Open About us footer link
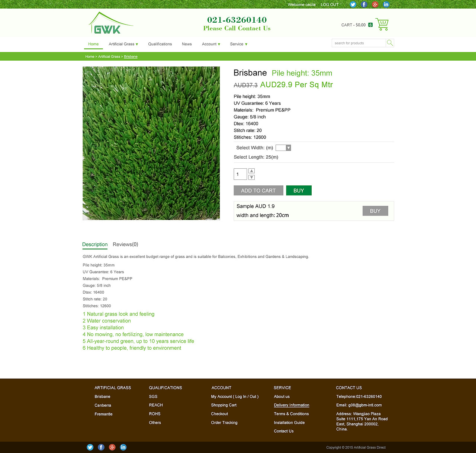 tap(282, 397)
